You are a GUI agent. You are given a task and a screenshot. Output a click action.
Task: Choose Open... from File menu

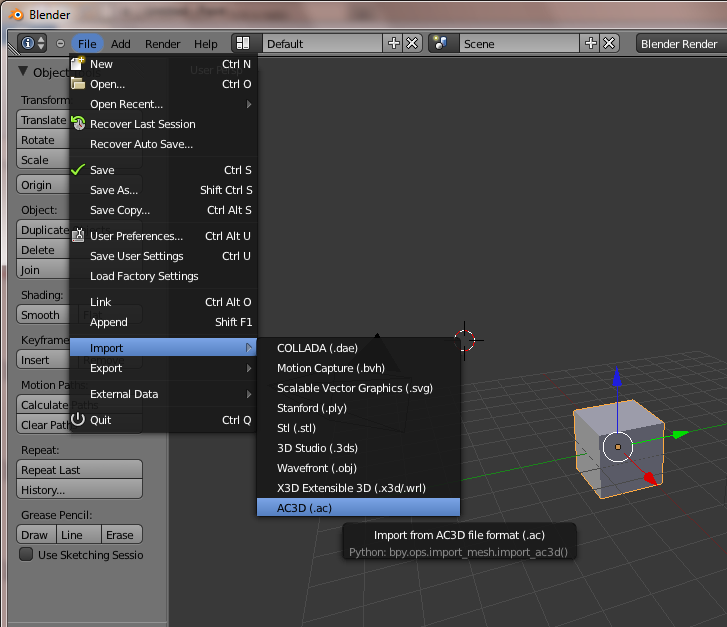163,84
